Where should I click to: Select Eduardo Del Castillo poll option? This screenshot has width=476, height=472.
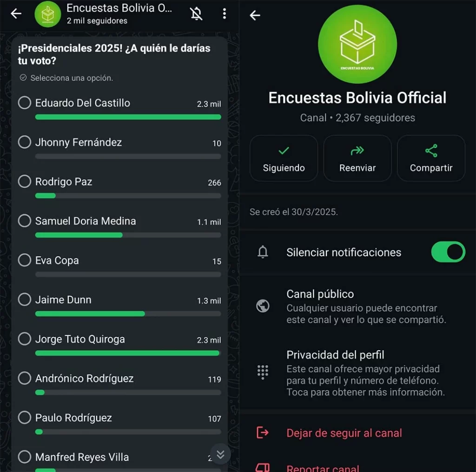[x=25, y=103]
